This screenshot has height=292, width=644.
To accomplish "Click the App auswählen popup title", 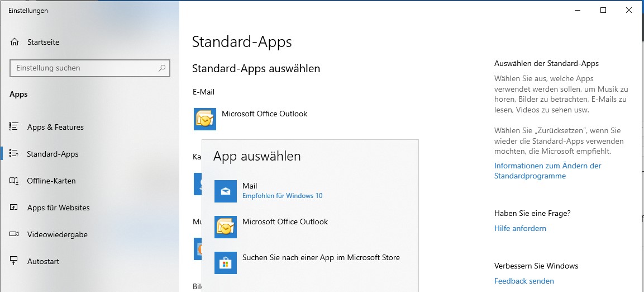I will click(x=257, y=156).
